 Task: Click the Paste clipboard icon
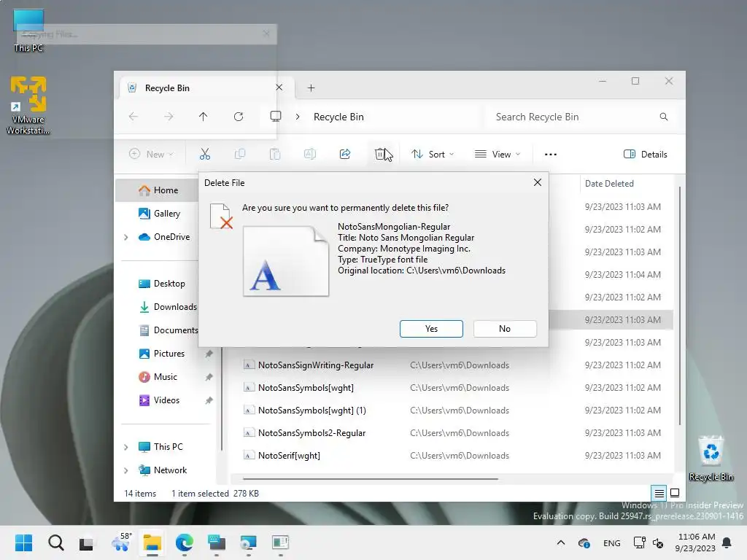click(275, 154)
